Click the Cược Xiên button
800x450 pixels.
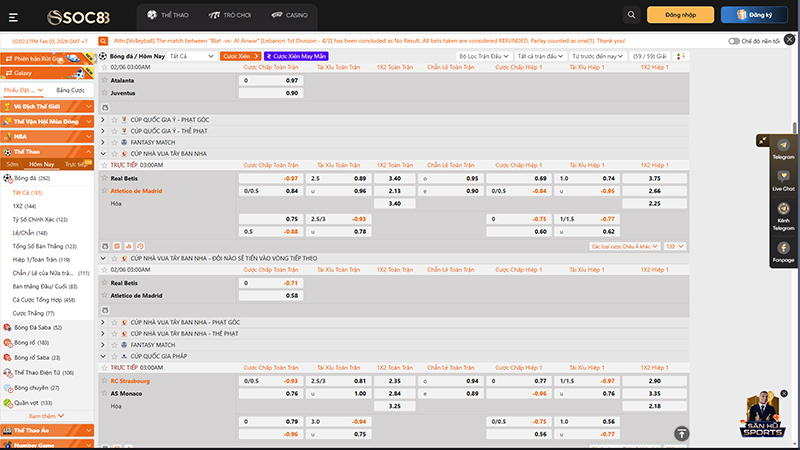tap(238, 57)
